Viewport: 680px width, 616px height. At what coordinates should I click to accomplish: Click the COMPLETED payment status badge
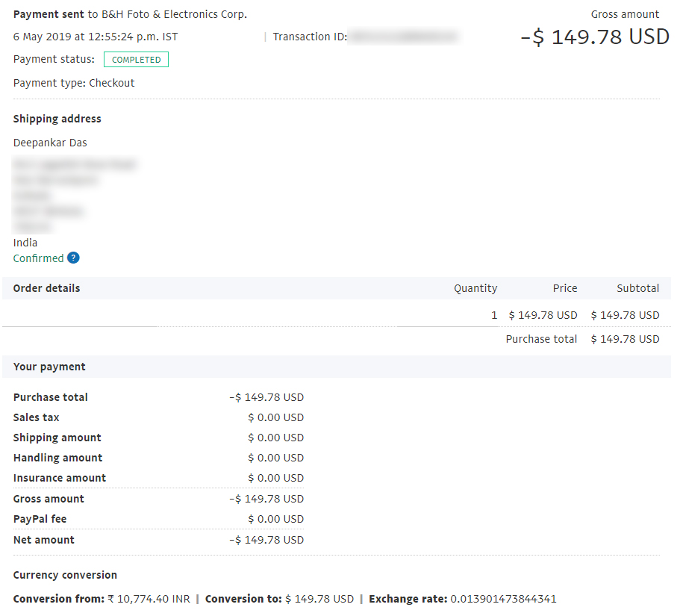point(136,60)
